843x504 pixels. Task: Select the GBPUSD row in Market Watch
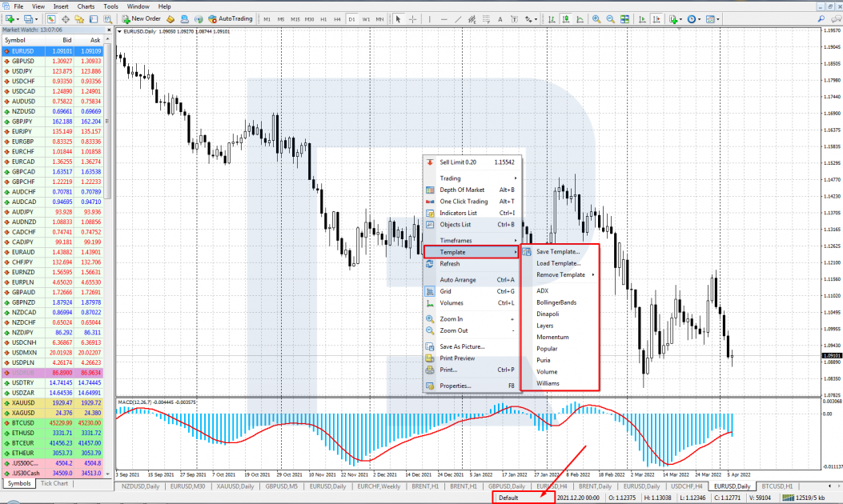(x=52, y=62)
